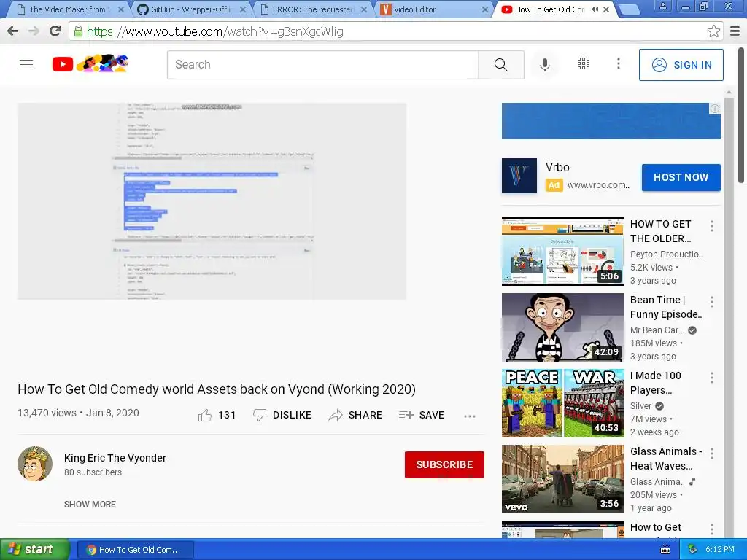The width and height of the screenshot is (747, 560).
Task: Switch to The Video Maker tab
Action: coord(66,9)
